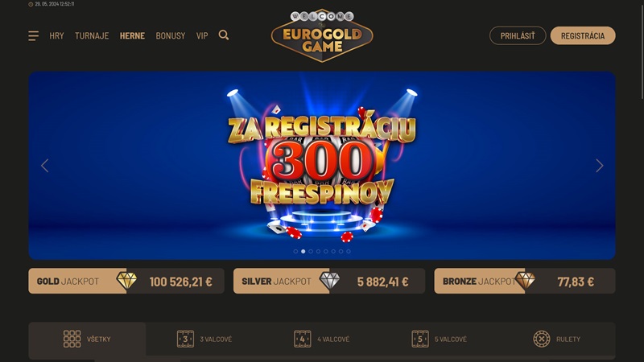Click the 300 freespinov promo banner
The image size is (644, 362).
click(x=322, y=166)
